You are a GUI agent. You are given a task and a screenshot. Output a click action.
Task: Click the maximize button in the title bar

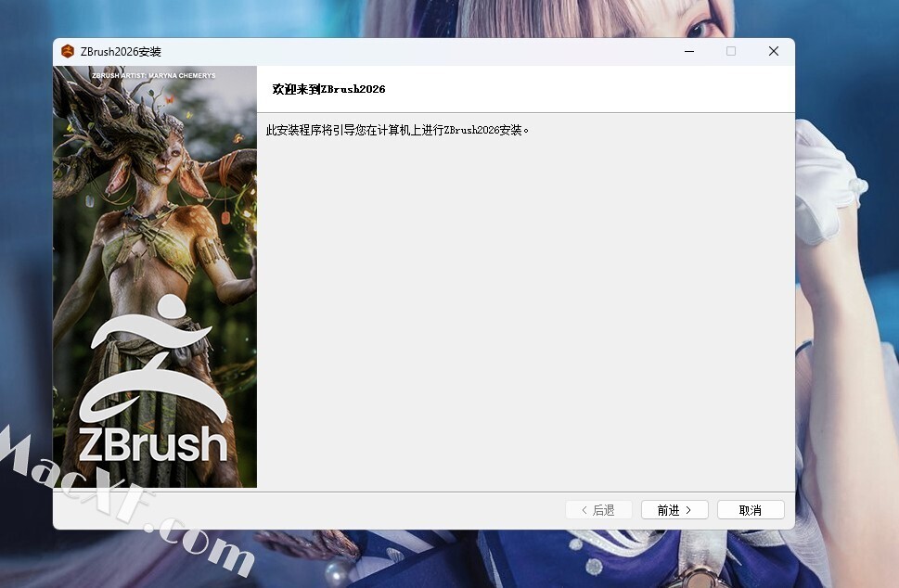pyautogui.click(x=731, y=52)
